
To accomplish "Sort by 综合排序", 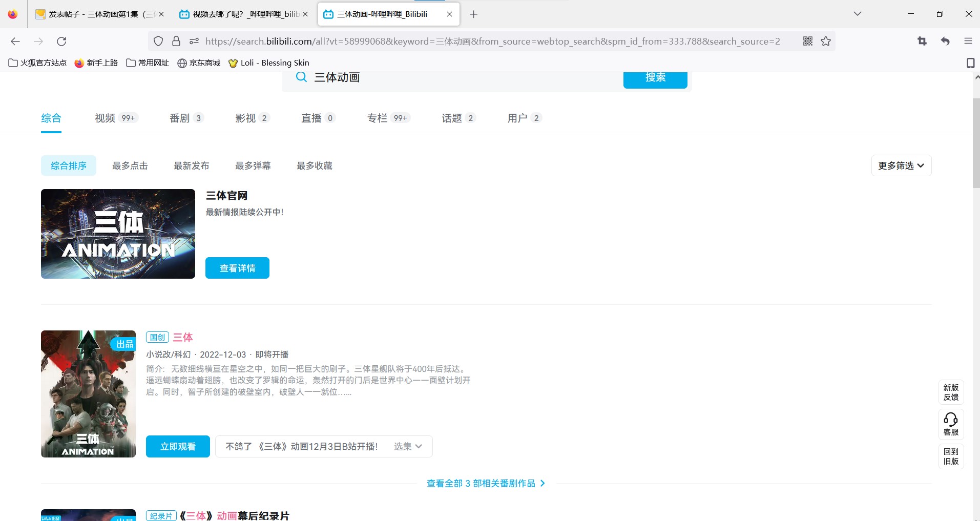I will coord(69,165).
